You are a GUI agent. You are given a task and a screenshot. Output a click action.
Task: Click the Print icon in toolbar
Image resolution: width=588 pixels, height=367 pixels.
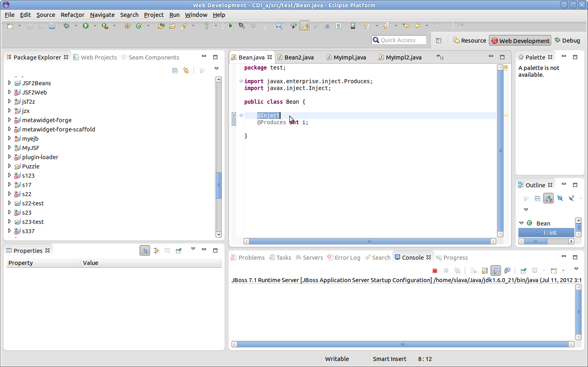(52, 26)
